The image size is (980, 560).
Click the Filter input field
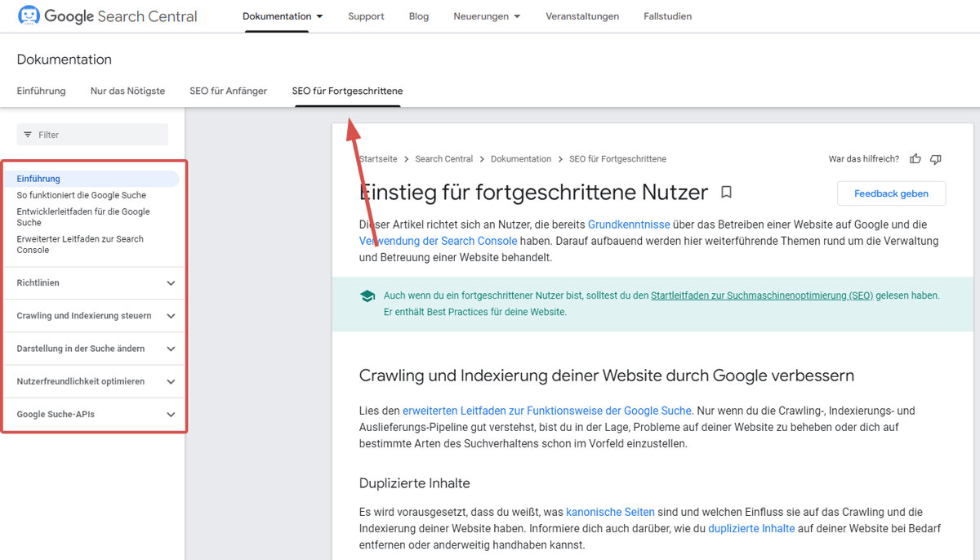(x=92, y=135)
